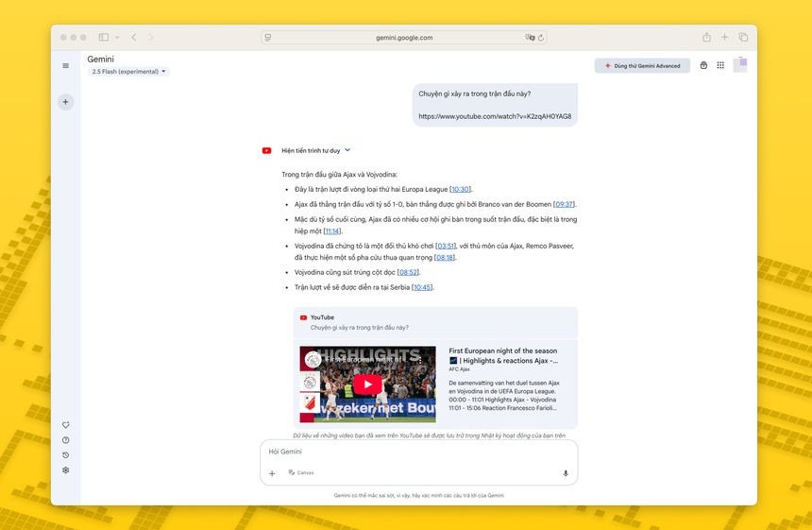Open timestamp link 09:37
Screen dimensions: 812x530
click(x=564, y=205)
